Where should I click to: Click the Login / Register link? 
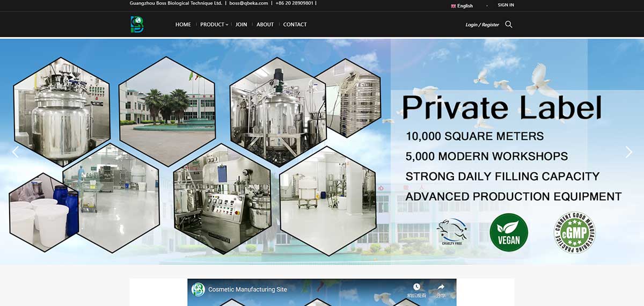pyautogui.click(x=482, y=25)
